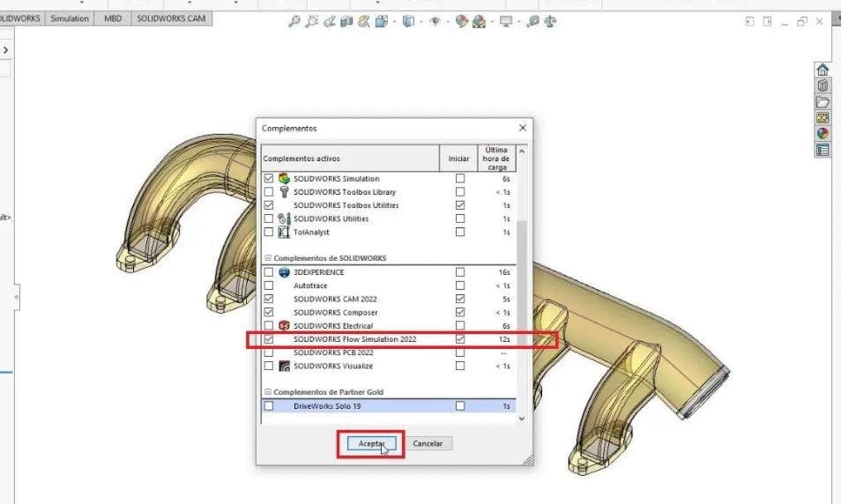841x504 pixels.
Task: Enable SOLIDWORKS Utilities active checkbox
Action: pyautogui.click(x=269, y=219)
